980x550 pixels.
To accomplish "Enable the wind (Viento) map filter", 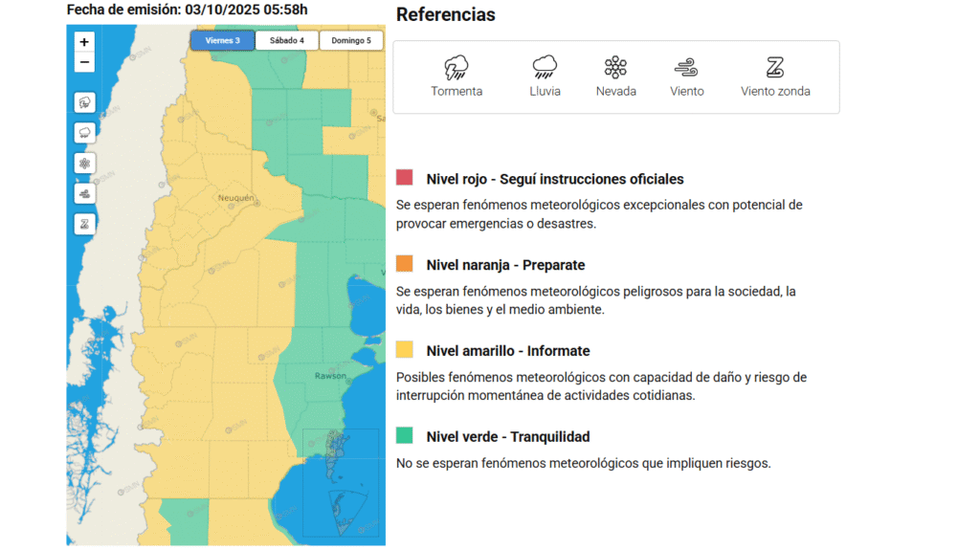I will click(x=84, y=193).
